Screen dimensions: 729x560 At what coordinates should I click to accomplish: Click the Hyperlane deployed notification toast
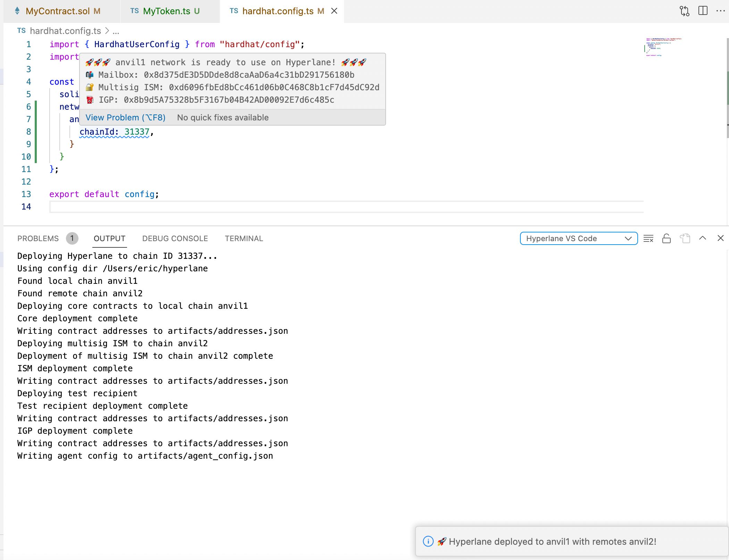(x=572, y=541)
